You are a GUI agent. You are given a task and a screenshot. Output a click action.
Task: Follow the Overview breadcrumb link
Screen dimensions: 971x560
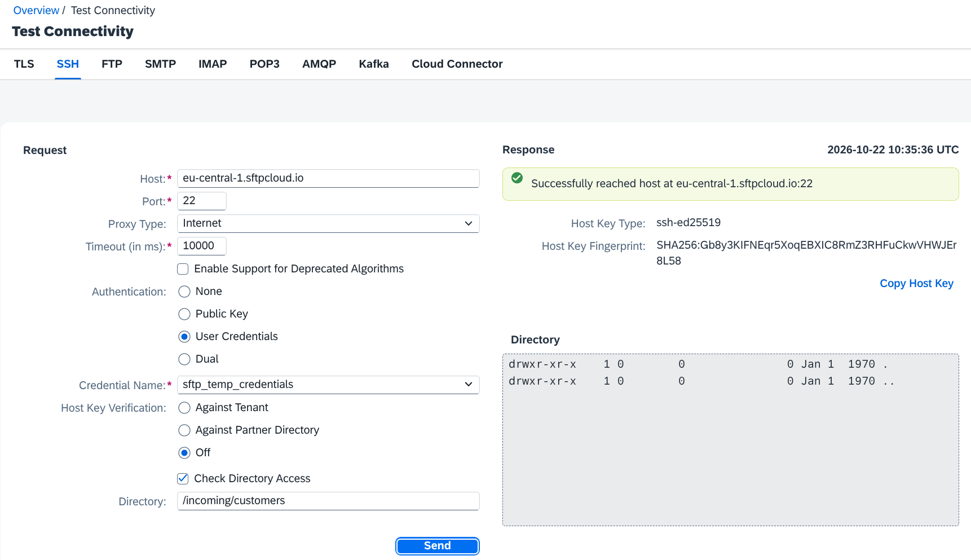pyautogui.click(x=36, y=11)
